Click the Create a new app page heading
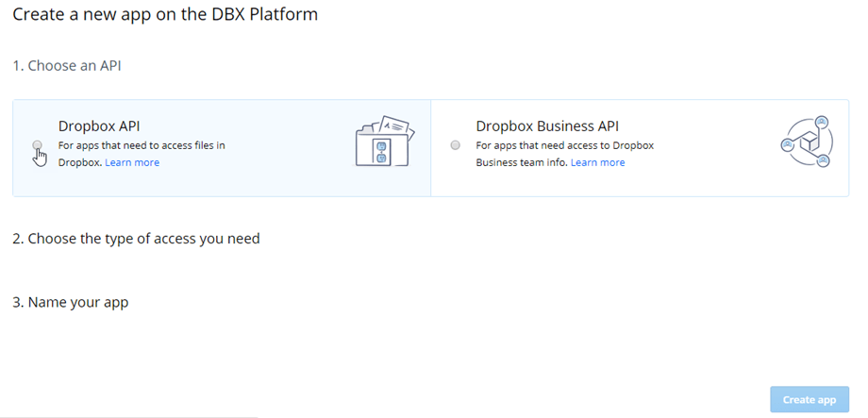Viewport: 868px width, 418px height. (x=165, y=15)
